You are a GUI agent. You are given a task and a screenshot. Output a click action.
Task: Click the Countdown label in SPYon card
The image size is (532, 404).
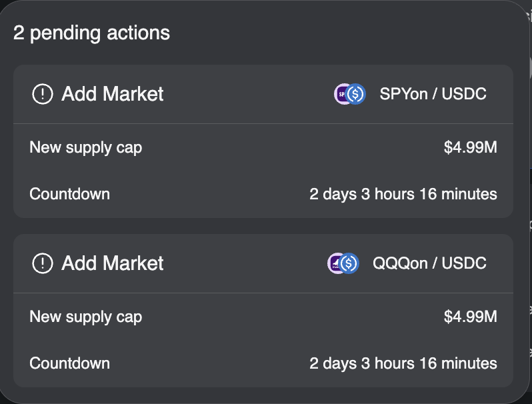[70, 194]
